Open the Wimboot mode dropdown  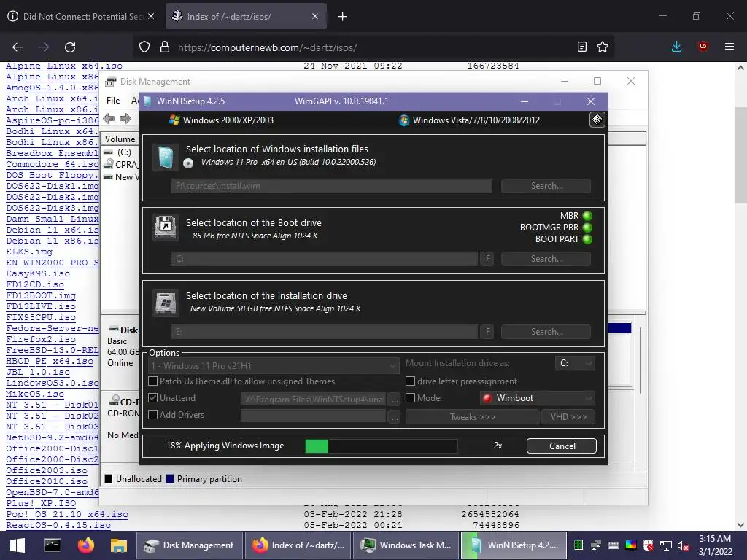(x=538, y=398)
